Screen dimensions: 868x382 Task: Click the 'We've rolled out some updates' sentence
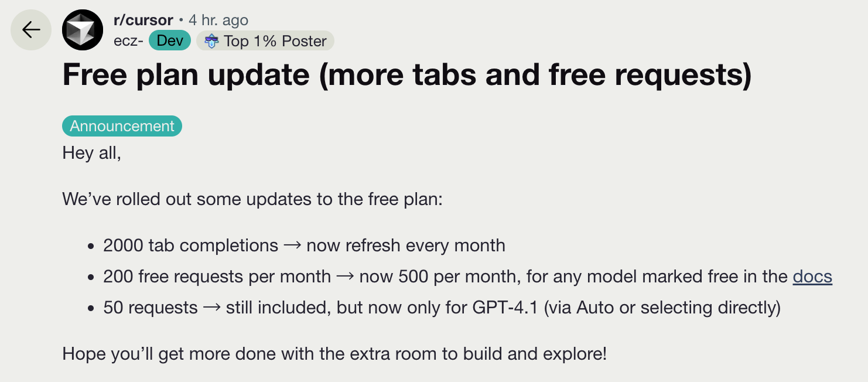pyautogui.click(x=253, y=199)
